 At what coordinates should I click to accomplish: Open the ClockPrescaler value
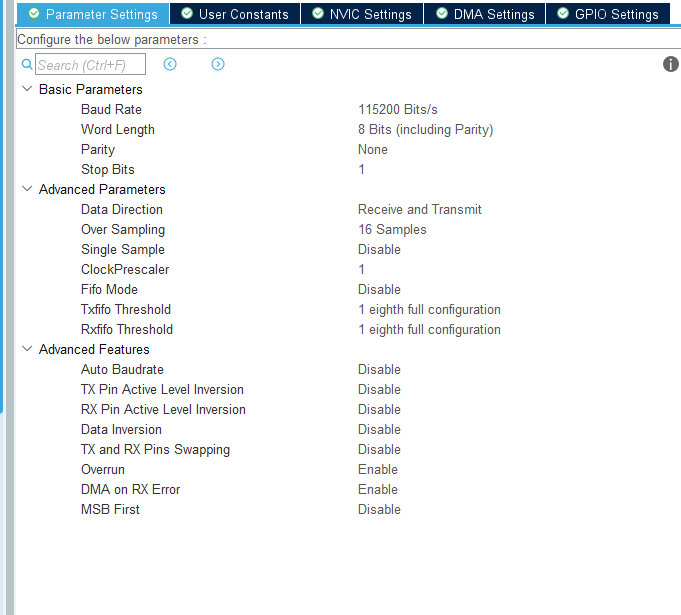(x=361, y=269)
